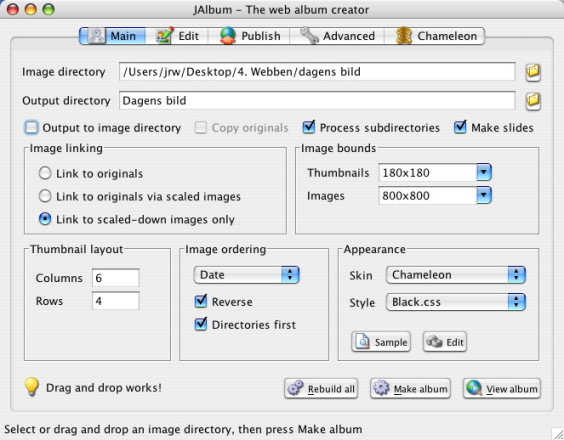Open the Style Black.css dropdown

pyautogui.click(x=455, y=302)
